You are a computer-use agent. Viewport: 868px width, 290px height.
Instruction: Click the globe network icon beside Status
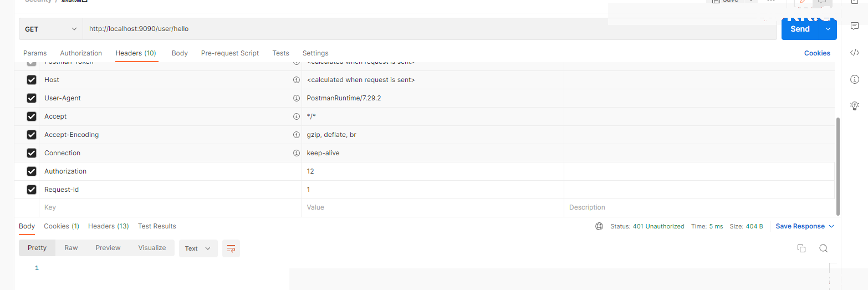[599, 226]
